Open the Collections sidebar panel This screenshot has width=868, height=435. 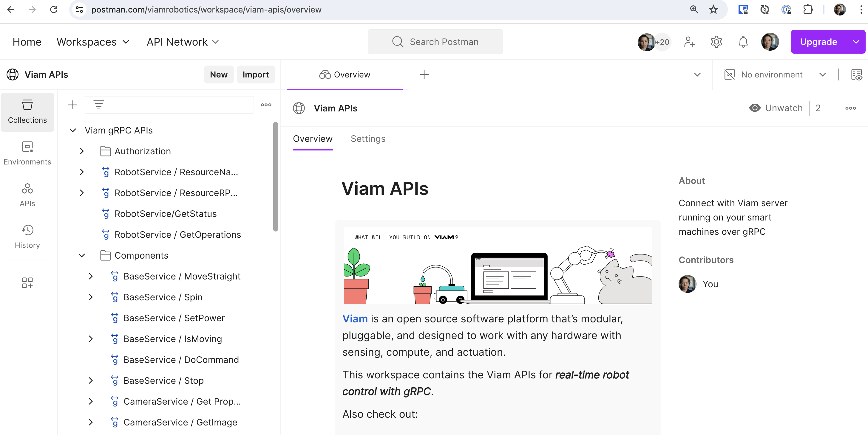point(27,112)
